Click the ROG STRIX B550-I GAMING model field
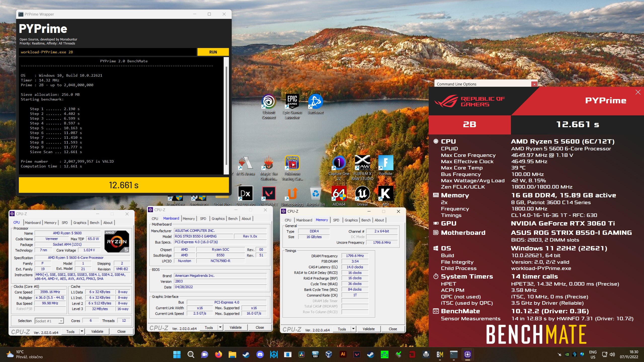Screen dimensions: 644x362 (x=204, y=236)
